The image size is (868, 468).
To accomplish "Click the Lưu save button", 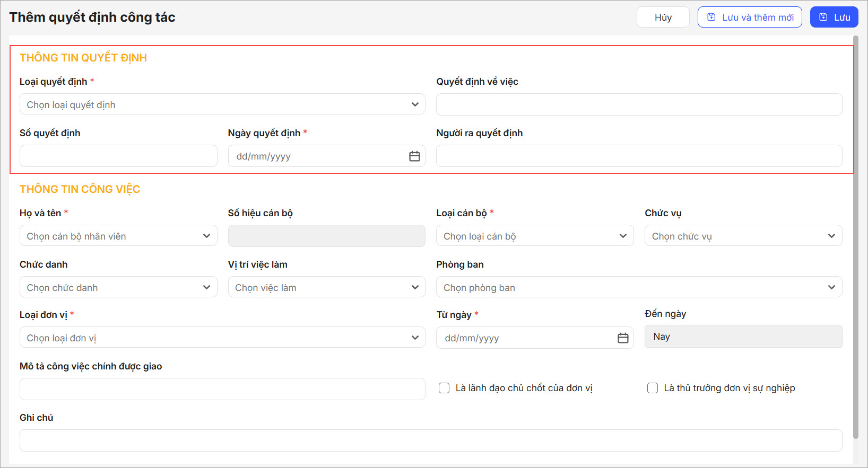I will click(834, 17).
